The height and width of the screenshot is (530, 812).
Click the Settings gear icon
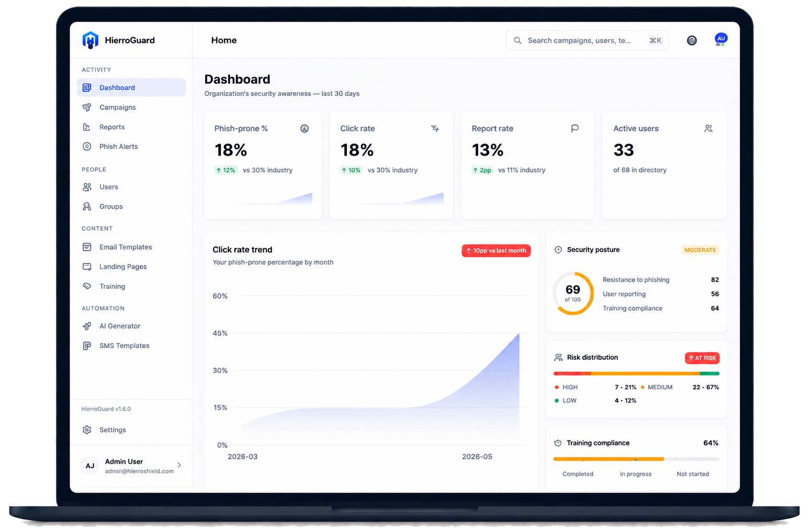[x=87, y=430]
